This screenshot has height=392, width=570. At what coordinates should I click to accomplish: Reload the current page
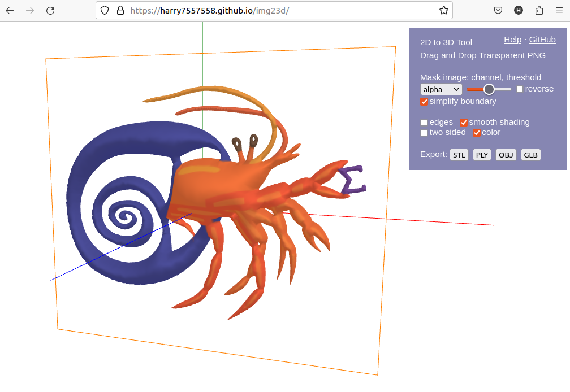click(50, 10)
